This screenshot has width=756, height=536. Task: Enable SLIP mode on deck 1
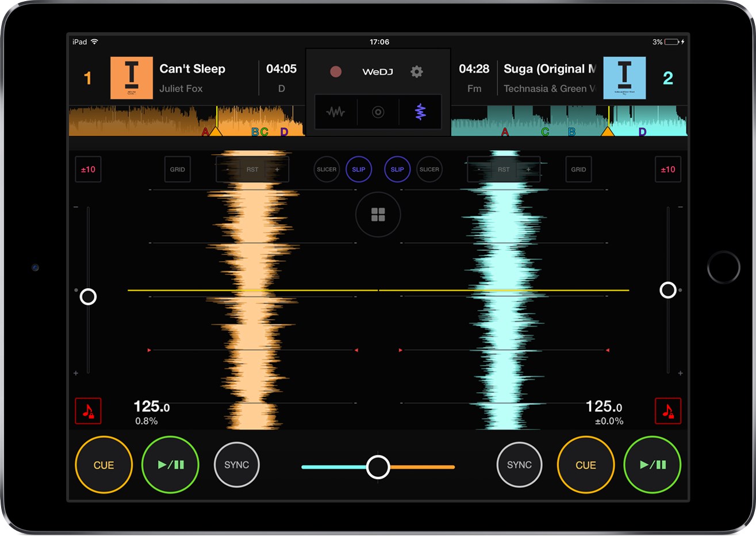point(359,169)
